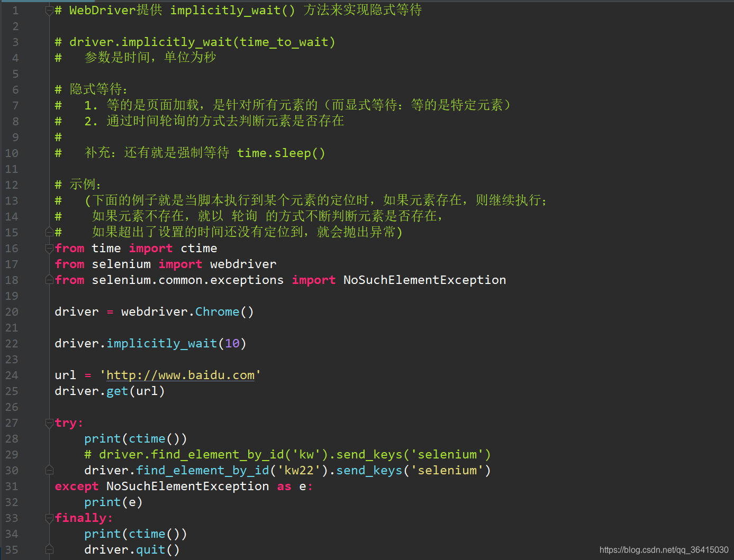Click 'NoSuchElementException' in the import on line 18
This screenshot has height=560, width=734.
coord(425,280)
